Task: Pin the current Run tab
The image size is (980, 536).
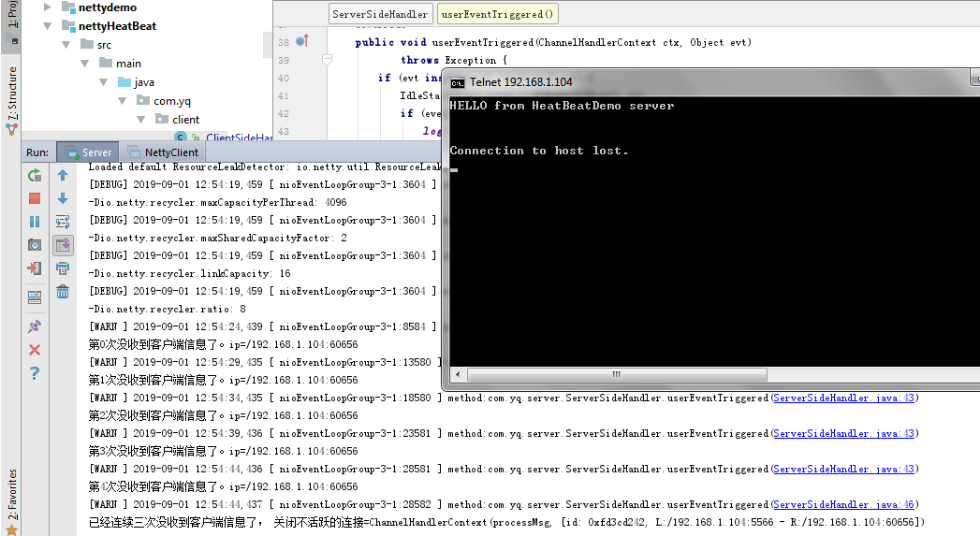Action: pyautogui.click(x=35, y=326)
